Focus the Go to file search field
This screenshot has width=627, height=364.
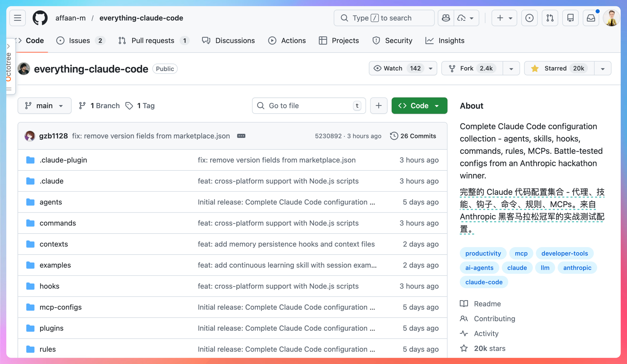click(309, 105)
